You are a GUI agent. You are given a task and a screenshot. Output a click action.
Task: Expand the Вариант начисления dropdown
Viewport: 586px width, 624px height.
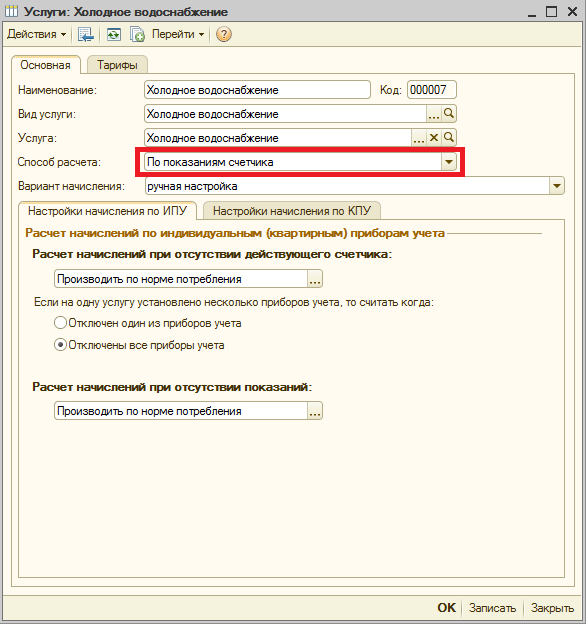pyautogui.click(x=557, y=186)
